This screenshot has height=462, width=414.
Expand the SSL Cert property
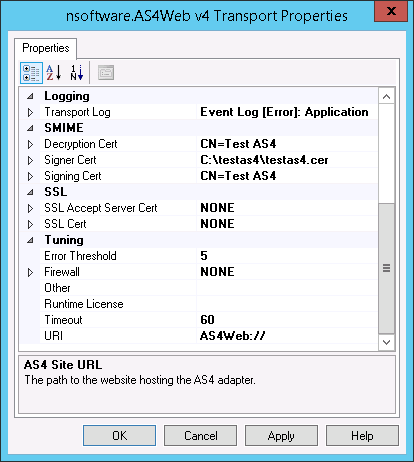click(30, 224)
